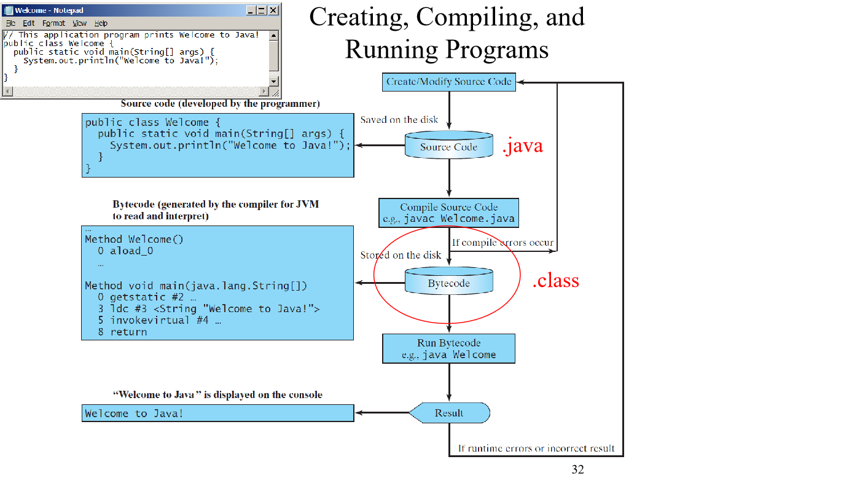The height and width of the screenshot is (486, 868).
Task: Select the Run Bytecode box
Action: pos(448,348)
